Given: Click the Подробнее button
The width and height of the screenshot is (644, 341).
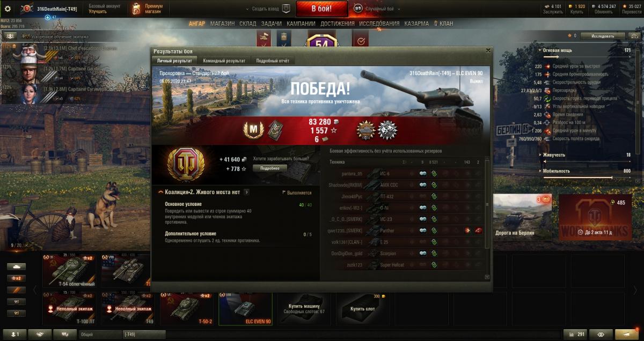Looking at the screenshot, I should click(x=270, y=168).
